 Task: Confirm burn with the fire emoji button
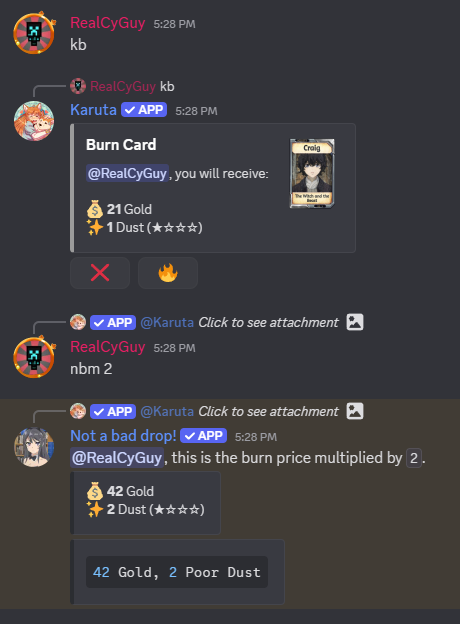(x=168, y=273)
